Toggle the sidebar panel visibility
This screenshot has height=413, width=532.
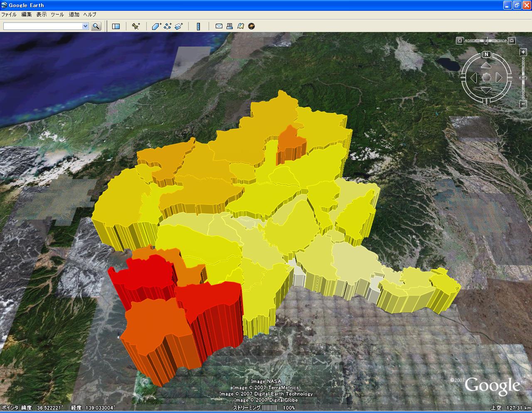pyautogui.click(x=116, y=26)
